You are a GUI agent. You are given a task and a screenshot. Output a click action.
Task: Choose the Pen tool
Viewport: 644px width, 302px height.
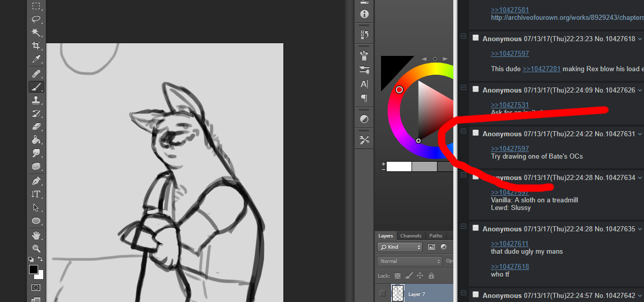pyautogui.click(x=36, y=181)
